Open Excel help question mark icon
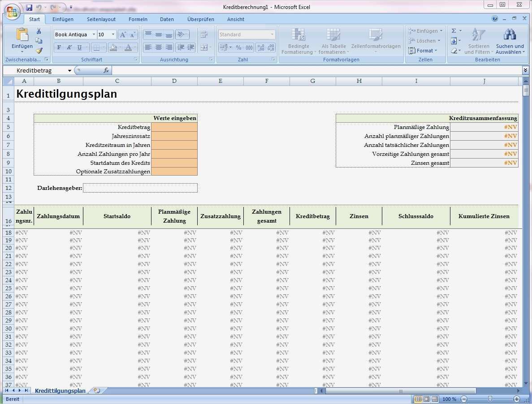The height and width of the screenshot is (404, 532). click(495, 19)
